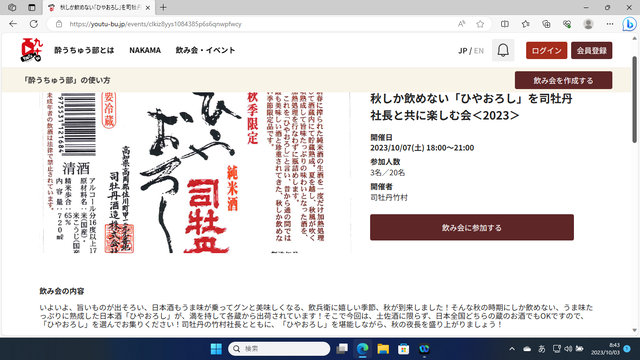Click the ひやおろし sake label image
This screenshot has width=640, height=360.
coord(197,172)
